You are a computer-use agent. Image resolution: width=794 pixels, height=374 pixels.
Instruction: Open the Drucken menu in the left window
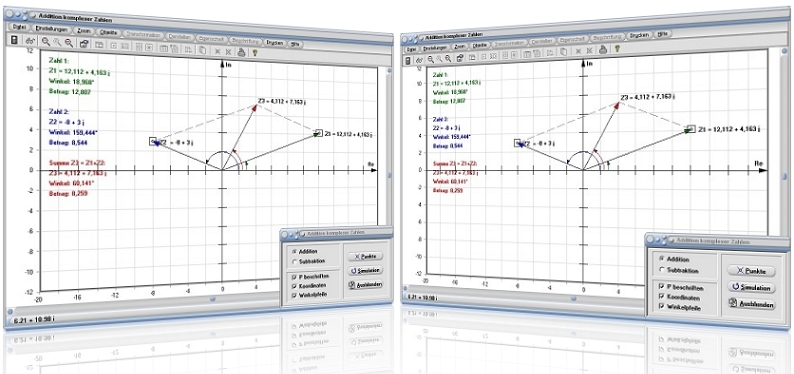click(274, 43)
